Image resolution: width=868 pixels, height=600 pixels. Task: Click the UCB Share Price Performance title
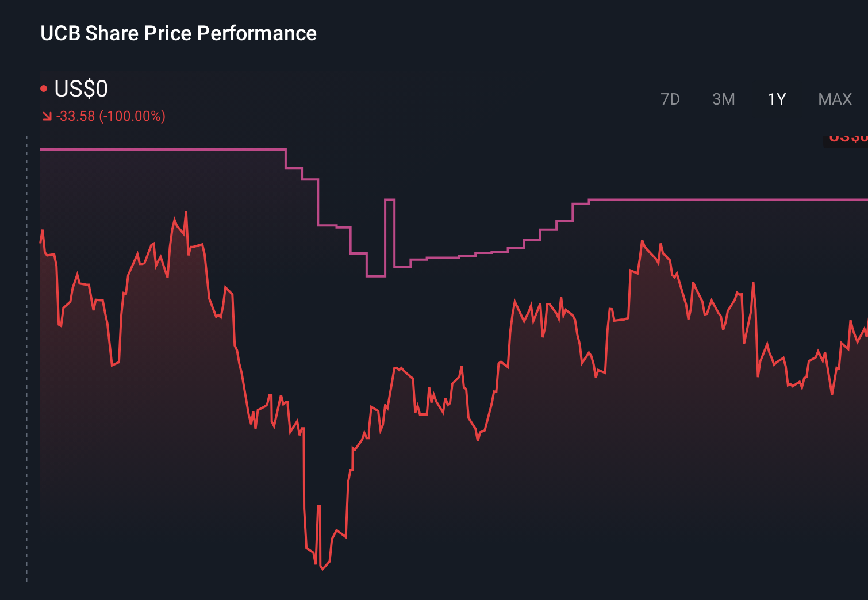178,33
